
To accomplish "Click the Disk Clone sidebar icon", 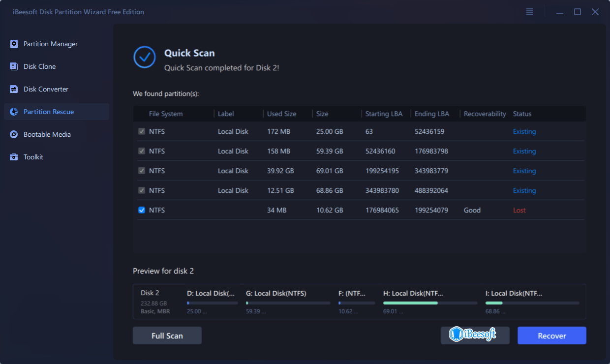I will 14,67.
